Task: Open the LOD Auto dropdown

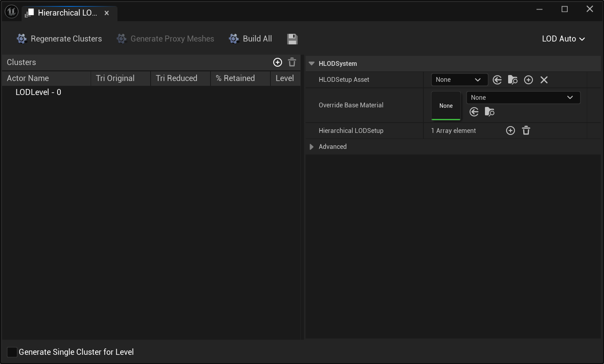Action: [563, 39]
